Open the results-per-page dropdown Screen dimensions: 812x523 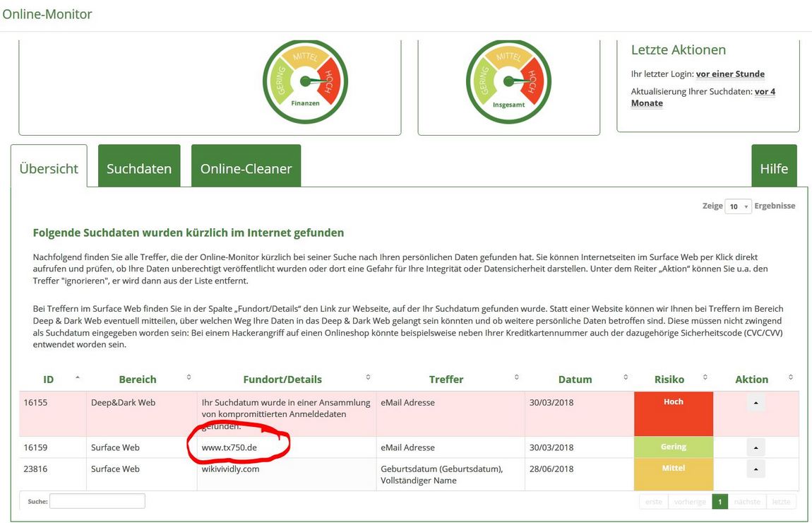[738, 206]
